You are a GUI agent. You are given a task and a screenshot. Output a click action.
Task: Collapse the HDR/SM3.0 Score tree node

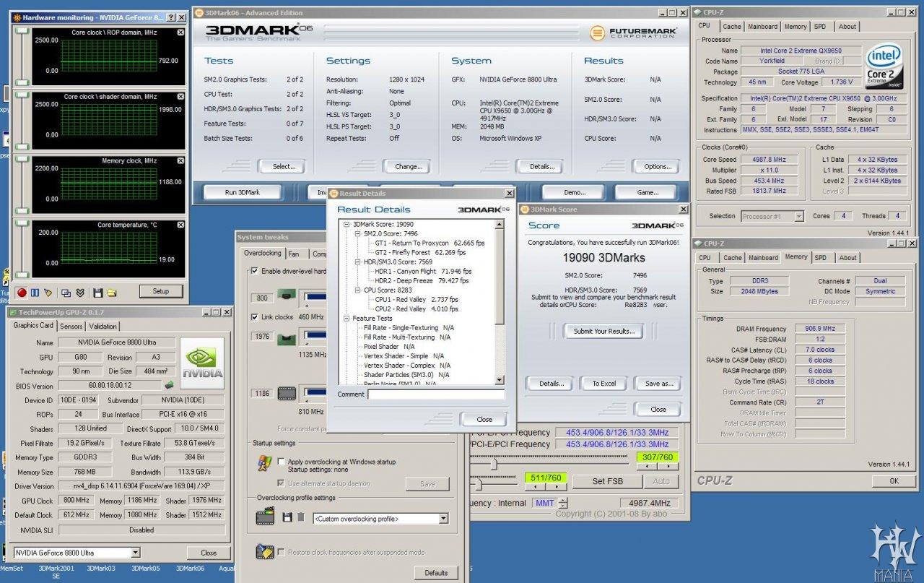(357, 262)
